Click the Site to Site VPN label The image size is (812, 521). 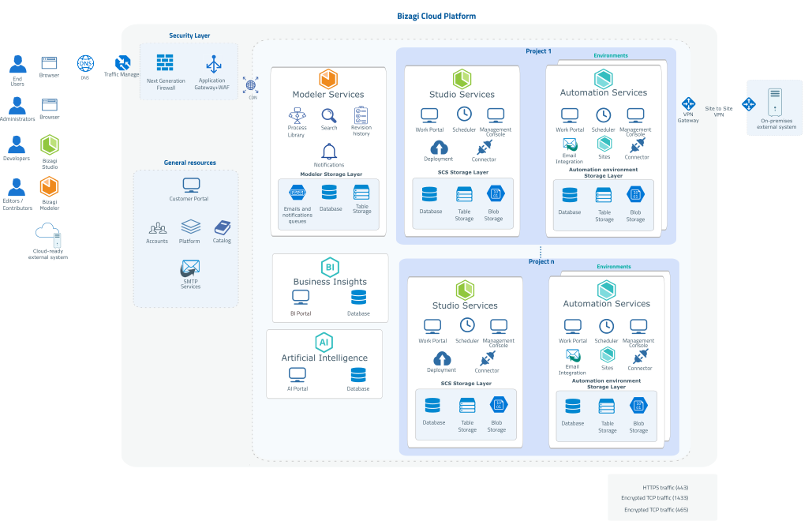tap(719, 111)
